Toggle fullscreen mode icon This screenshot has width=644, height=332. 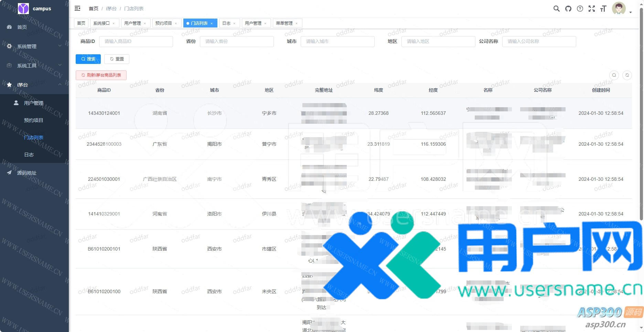point(592,9)
